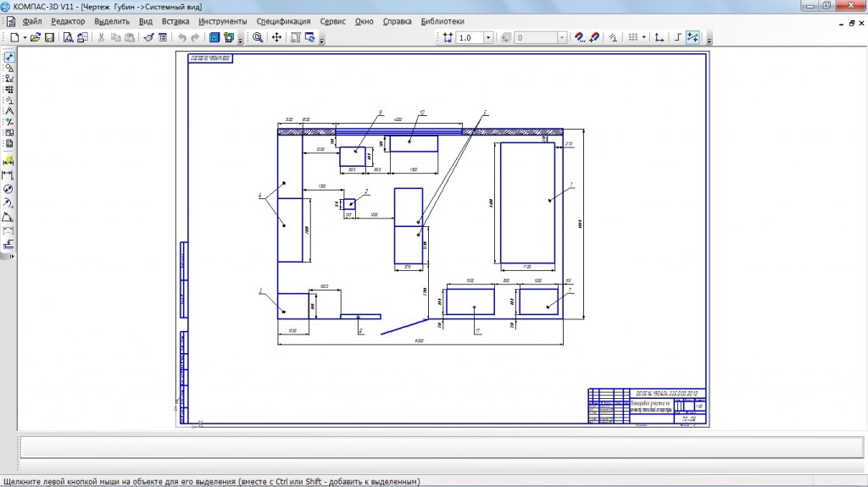The width and height of the screenshot is (868, 487).
Task: Select the Radial dimension tool
Action: click(x=8, y=202)
